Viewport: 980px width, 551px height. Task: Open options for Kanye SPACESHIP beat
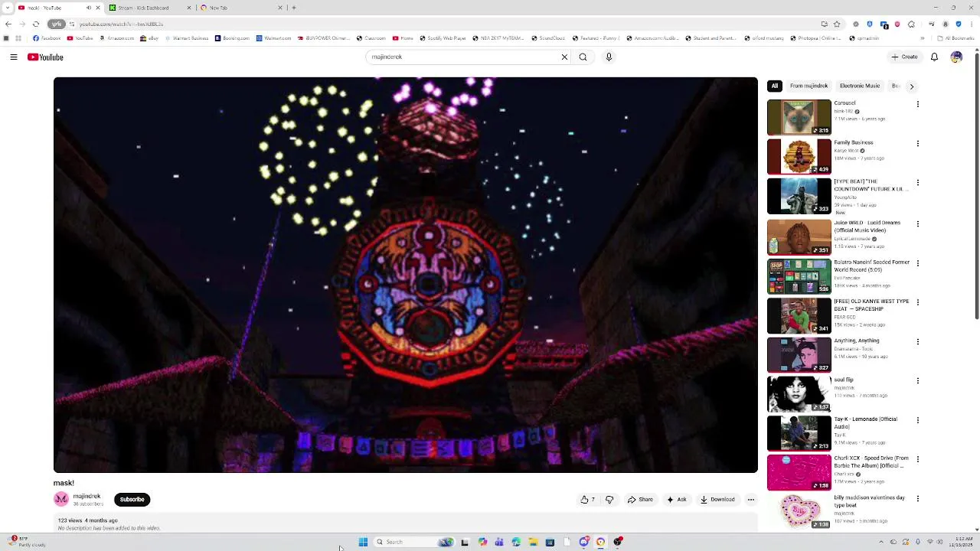click(917, 302)
